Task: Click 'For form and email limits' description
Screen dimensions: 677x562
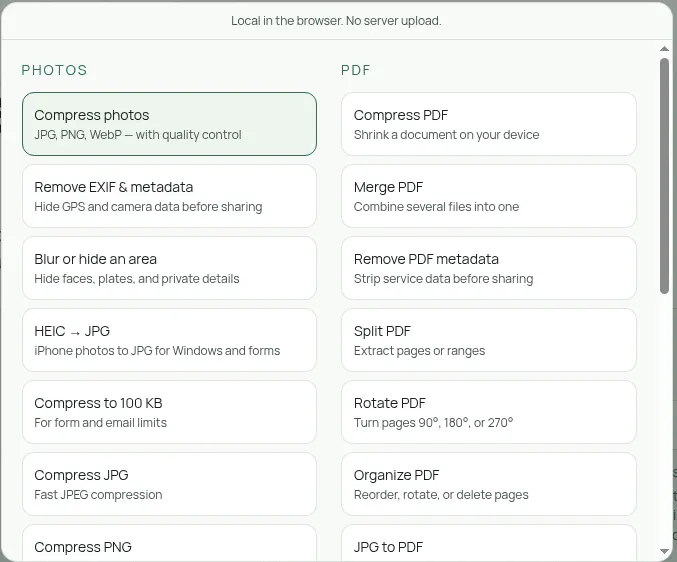Action: coord(100,423)
